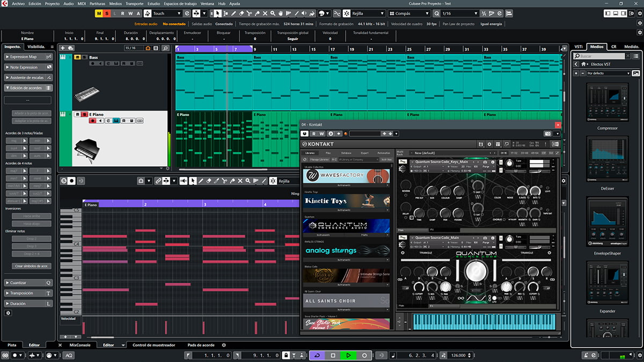Click the Cubase logo icon in title bar
This screenshot has width=644, height=362.
click(x=5, y=3)
